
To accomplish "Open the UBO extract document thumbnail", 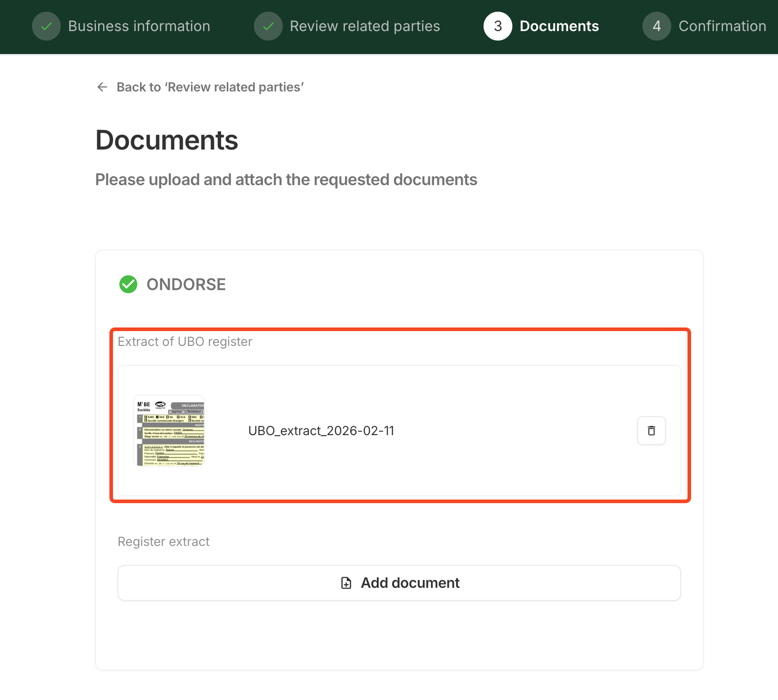I will point(169,431).
